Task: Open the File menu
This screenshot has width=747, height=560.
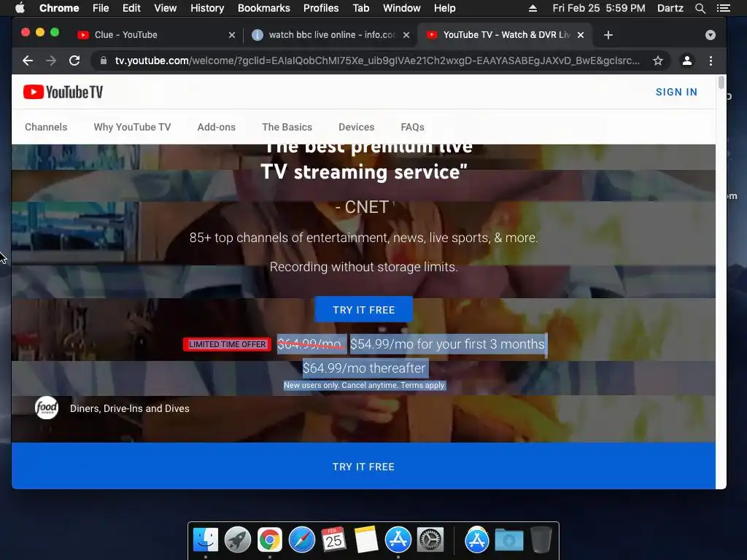Action: 101,8
